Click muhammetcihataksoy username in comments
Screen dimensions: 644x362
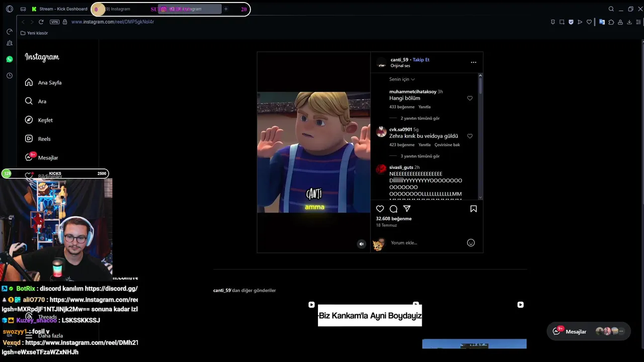click(413, 92)
